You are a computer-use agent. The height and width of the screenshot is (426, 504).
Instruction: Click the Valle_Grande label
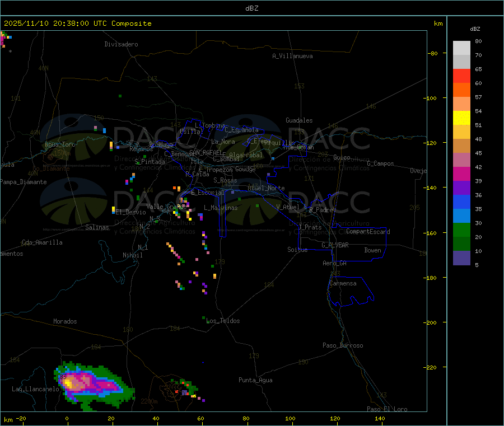pos(166,207)
